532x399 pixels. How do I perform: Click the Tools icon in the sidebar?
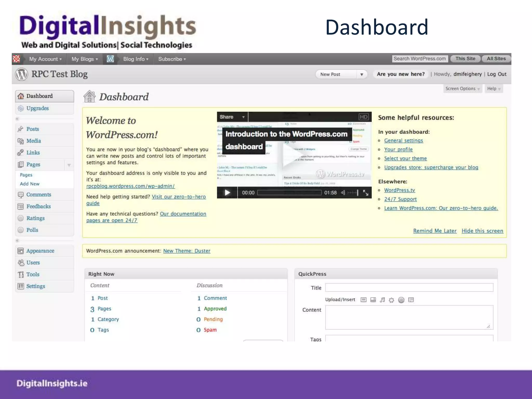pos(21,275)
